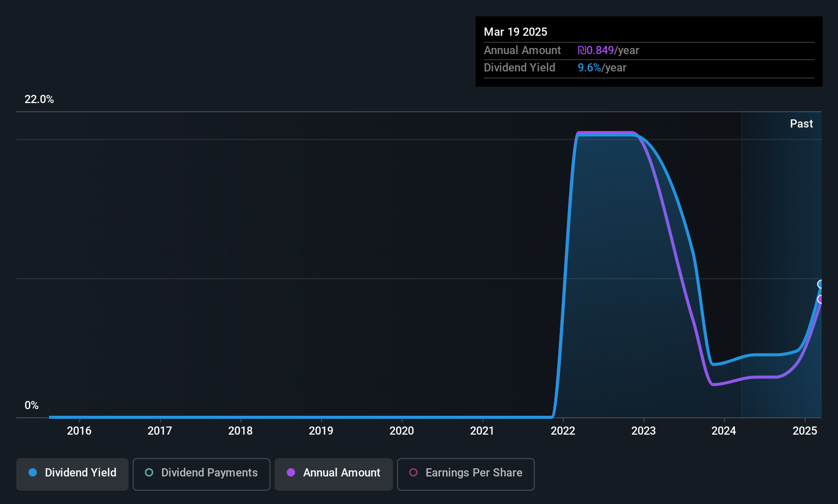The width and height of the screenshot is (838, 504).
Task: Click the 22.0% y-axis label
Action: [x=39, y=99]
